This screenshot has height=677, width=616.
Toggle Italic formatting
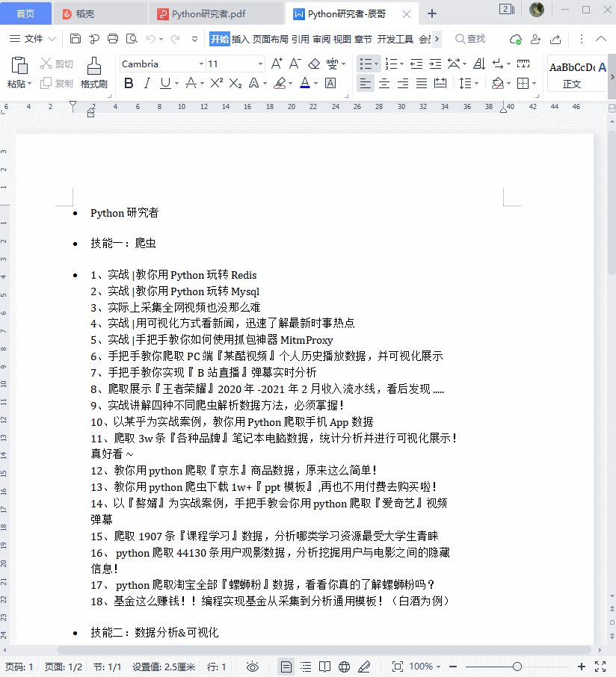(x=147, y=83)
